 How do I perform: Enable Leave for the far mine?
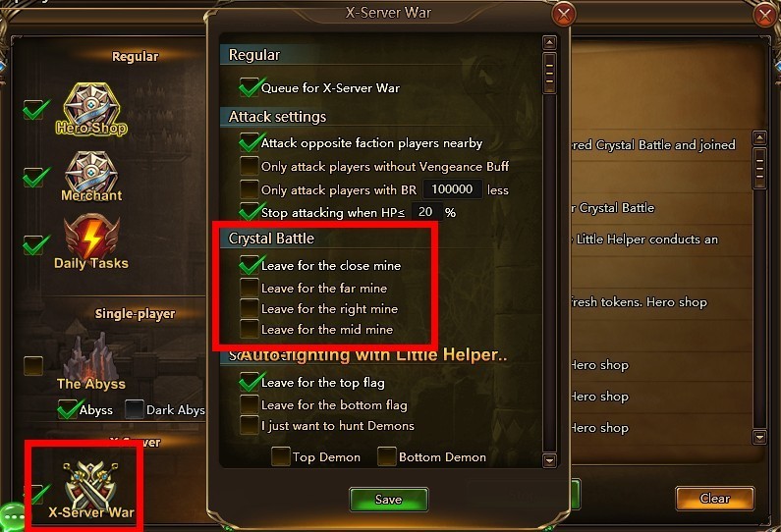tap(250, 288)
